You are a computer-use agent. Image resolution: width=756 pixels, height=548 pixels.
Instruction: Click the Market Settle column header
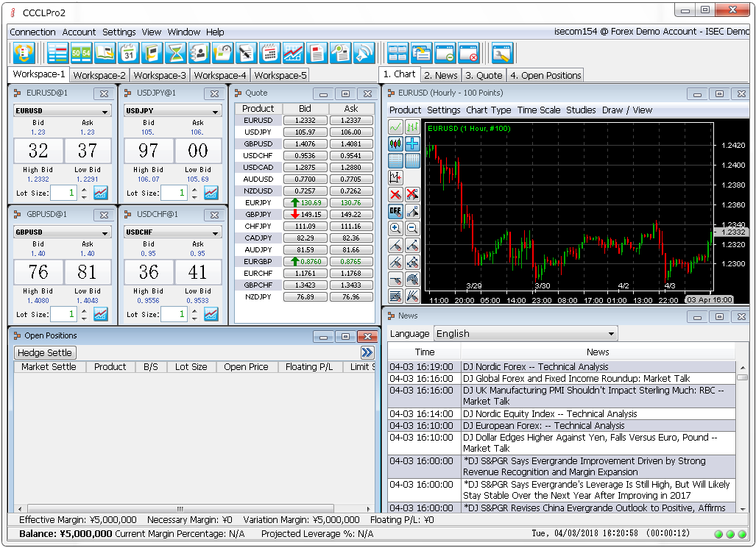tap(49, 367)
